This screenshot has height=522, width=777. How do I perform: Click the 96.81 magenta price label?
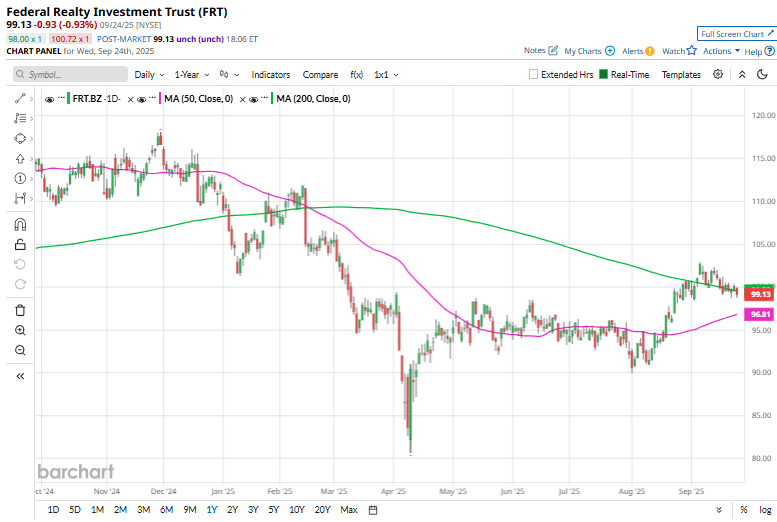[759, 314]
